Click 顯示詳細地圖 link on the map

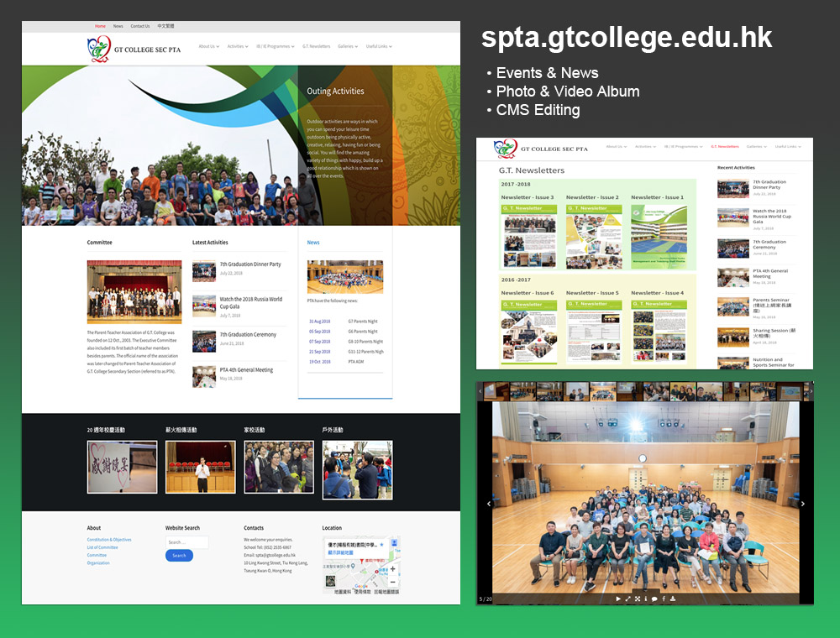[340, 552]
